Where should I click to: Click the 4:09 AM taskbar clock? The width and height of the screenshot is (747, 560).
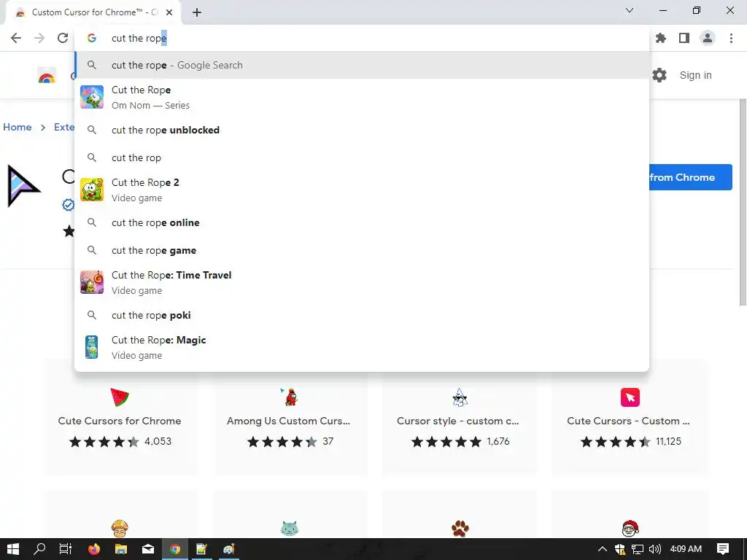[x=686, y=549]
